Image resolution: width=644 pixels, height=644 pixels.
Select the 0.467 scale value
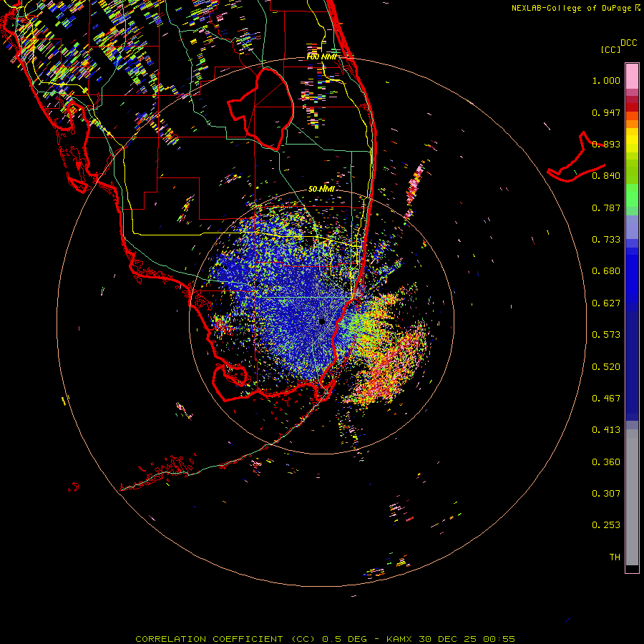(x=606, y=399)
